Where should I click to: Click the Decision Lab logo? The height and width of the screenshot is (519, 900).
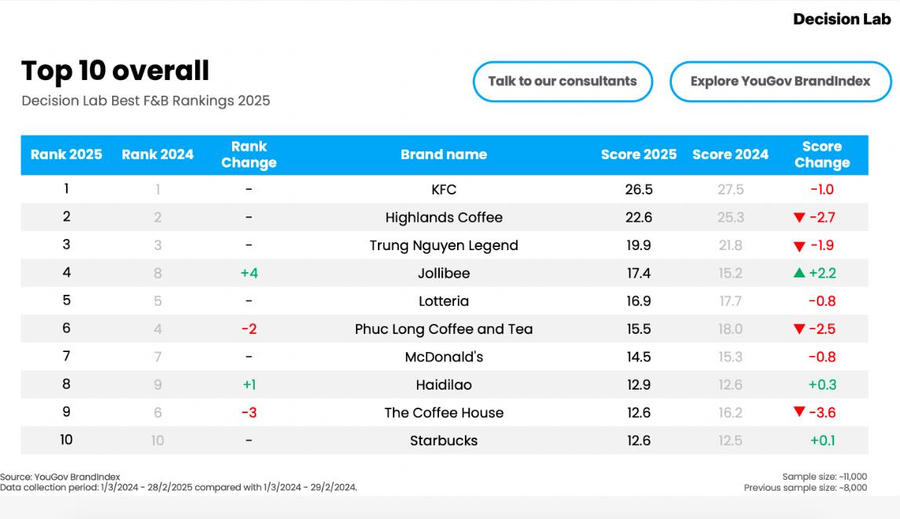click(x=840, y=19)
